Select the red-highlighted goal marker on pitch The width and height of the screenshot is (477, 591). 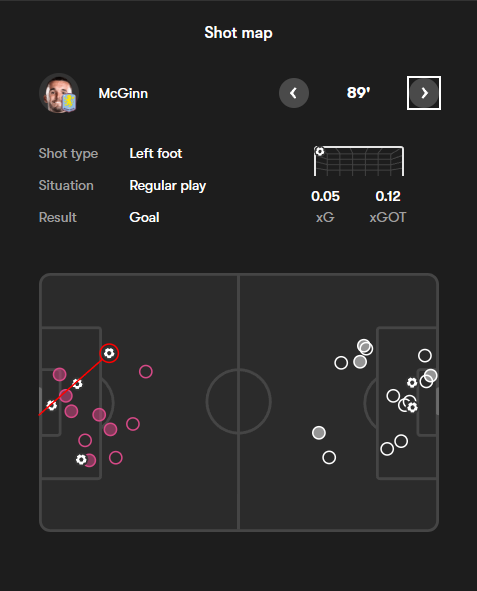(109, 353)
